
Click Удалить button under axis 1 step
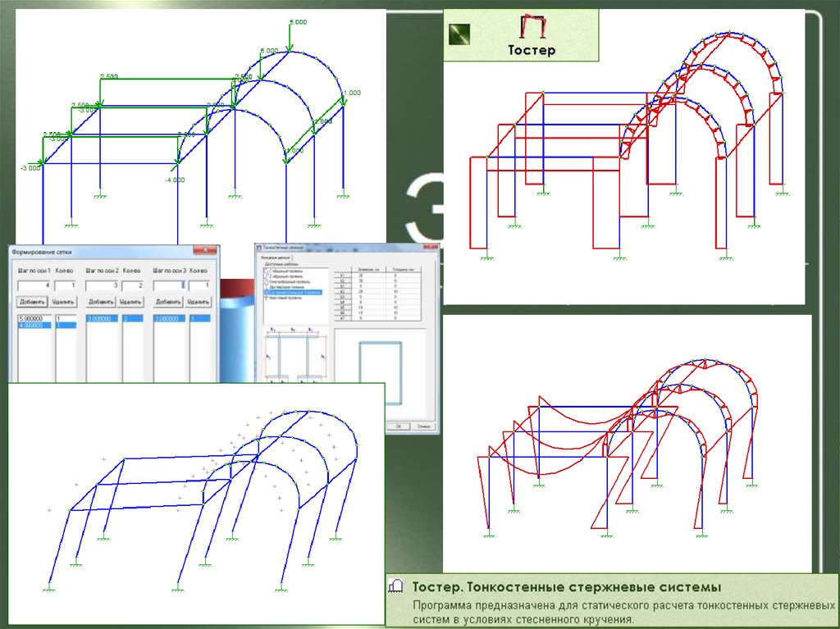[62, 301]
